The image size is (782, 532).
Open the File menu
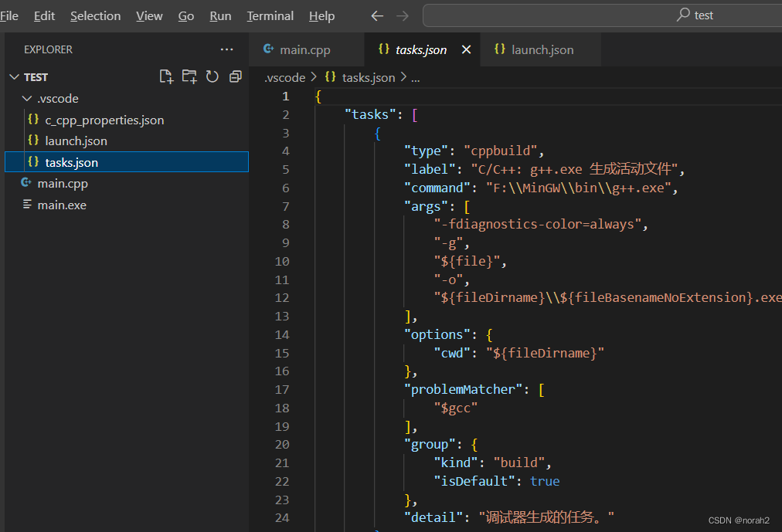click(8, 16)
